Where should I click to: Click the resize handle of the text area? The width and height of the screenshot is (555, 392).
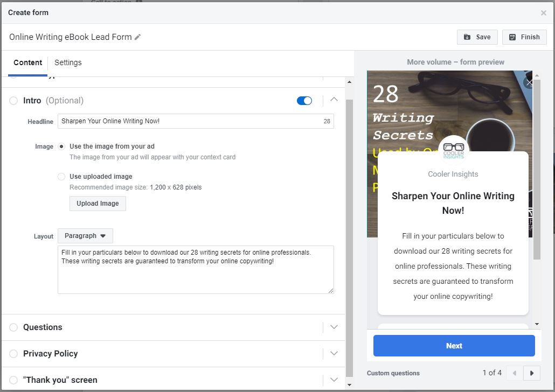[331, 290]
